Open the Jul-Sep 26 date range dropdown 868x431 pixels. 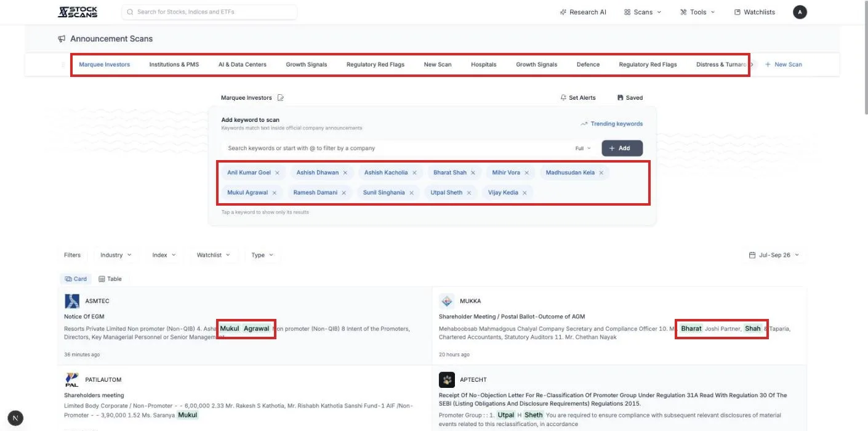click(774, 255)
